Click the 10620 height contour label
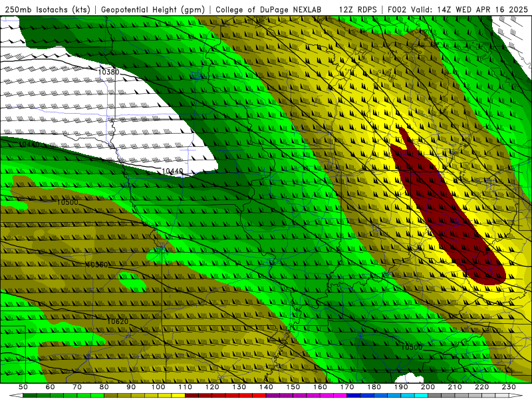This screenshot has height=399, width=532. point(118,321)
